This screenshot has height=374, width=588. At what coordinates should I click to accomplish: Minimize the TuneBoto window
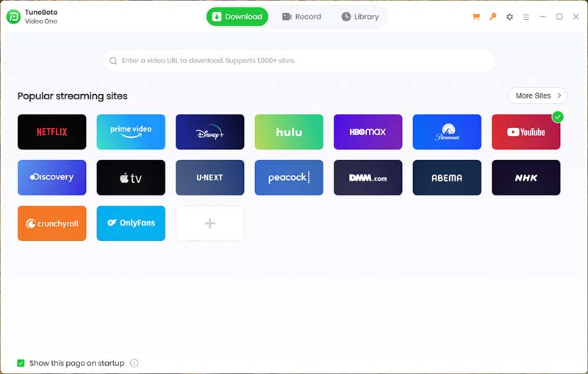point(542,17)
